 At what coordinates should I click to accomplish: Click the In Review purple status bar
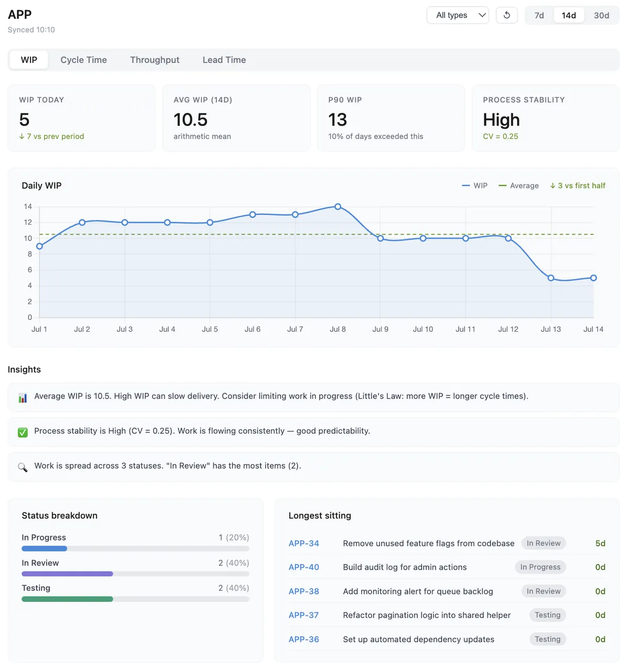[67, 574]
